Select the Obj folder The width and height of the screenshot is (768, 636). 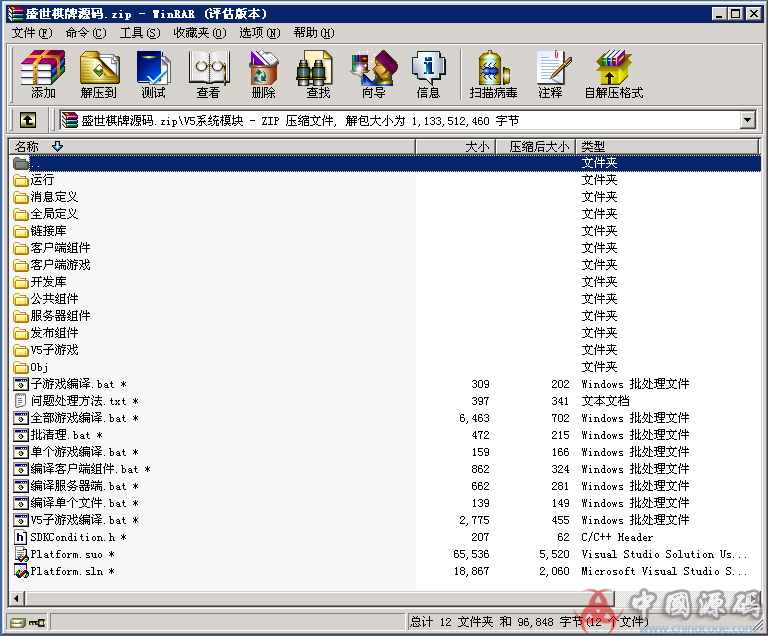pos(31,367)
